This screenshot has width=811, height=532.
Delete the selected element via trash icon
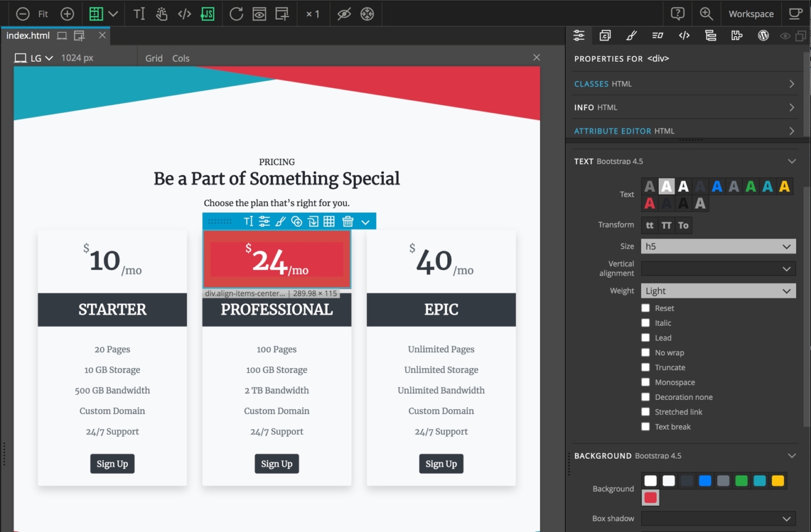348,221
